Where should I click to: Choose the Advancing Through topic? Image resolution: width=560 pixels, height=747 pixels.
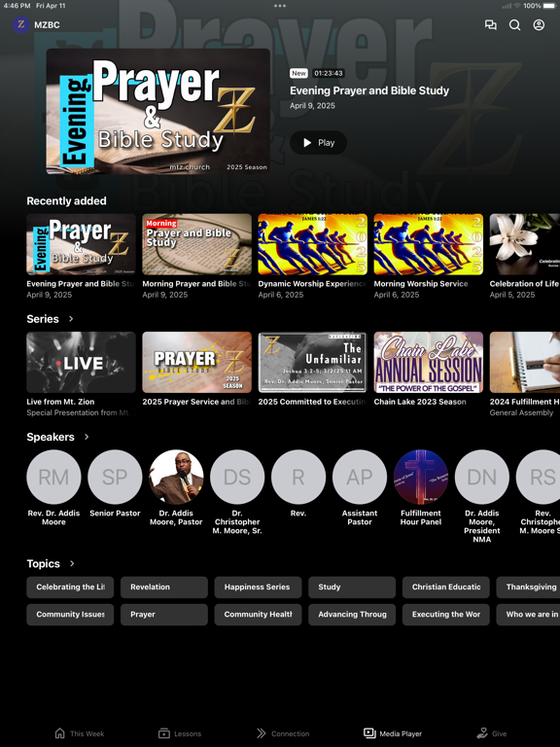(352, 615)
